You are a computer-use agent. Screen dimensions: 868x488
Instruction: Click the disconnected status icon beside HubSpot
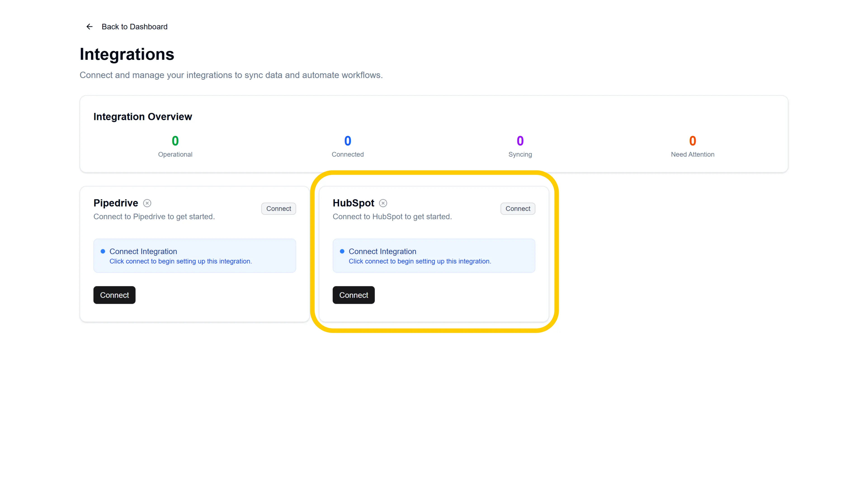tap(383, 203)
